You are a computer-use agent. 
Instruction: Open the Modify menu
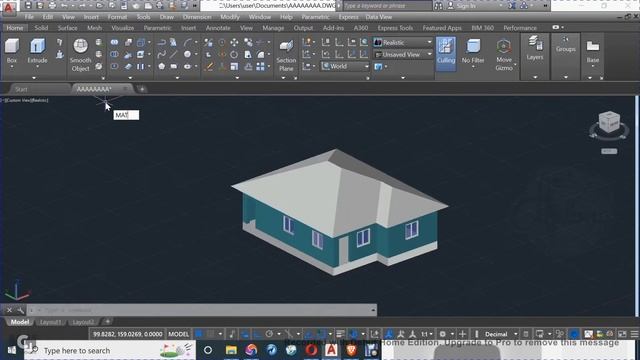pyautogui.click(x=230, y=17)
